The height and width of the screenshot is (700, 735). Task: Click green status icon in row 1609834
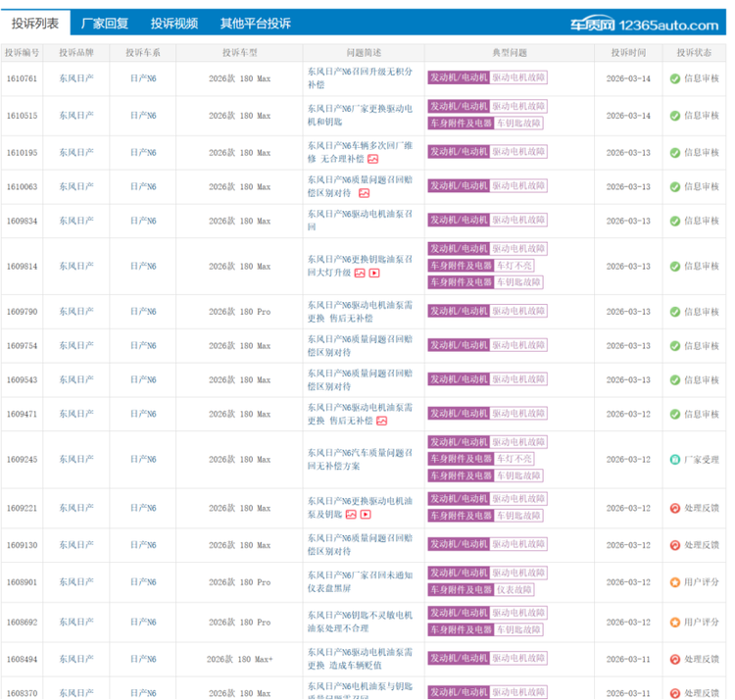[674, 221]
